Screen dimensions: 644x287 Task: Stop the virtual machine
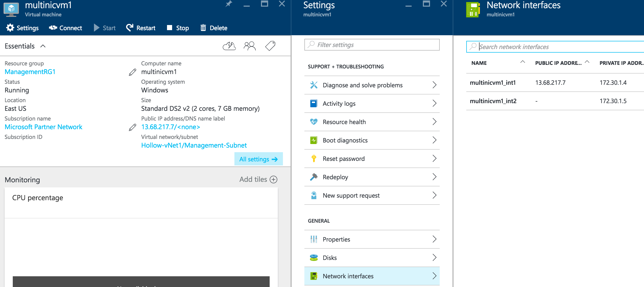[178, 28]
